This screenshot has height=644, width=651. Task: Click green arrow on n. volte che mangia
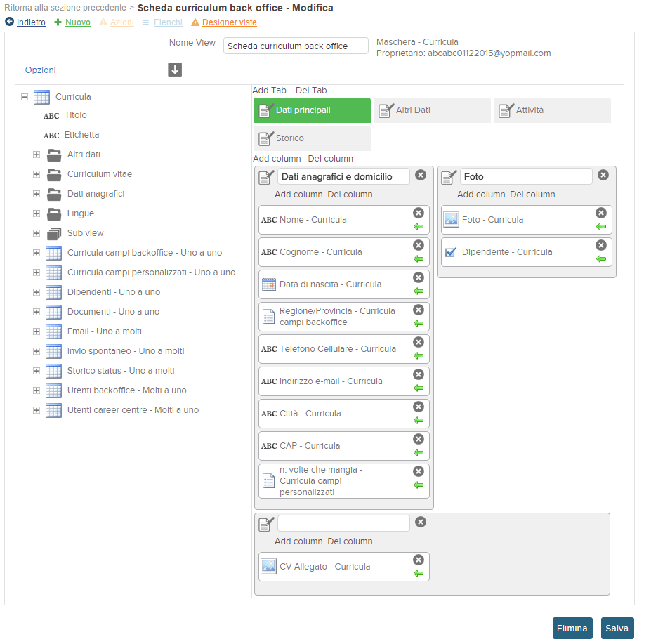(418, 485)
